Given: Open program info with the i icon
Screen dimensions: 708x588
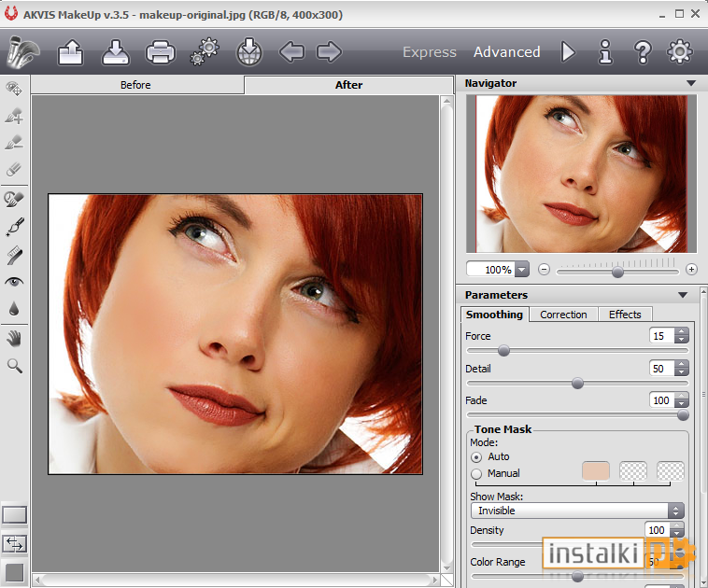Looking at the screenshot, I should click(605, 52).
